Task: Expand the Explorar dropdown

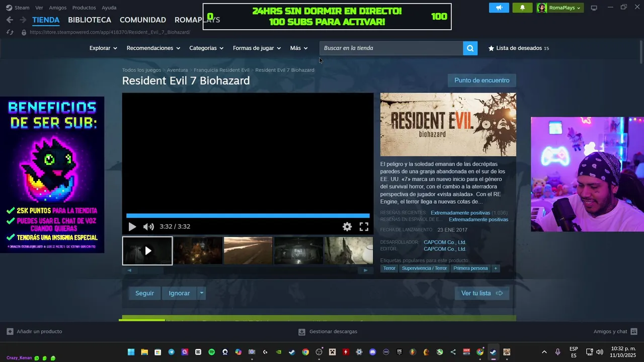Action: pyautogui.click(x=103, y=48)
